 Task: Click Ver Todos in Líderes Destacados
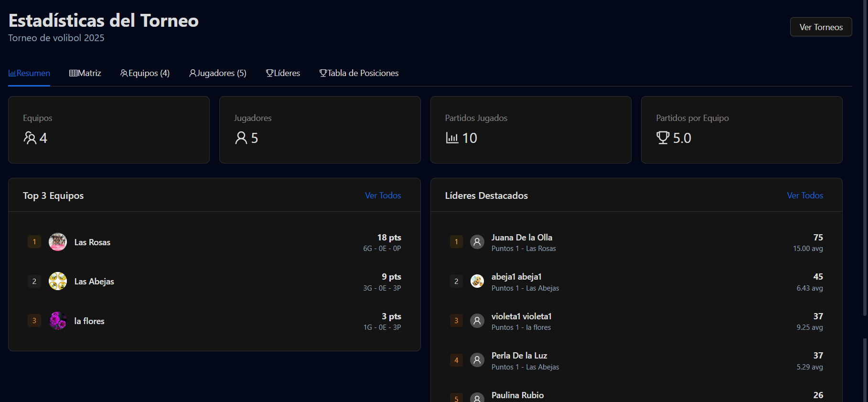805,196
